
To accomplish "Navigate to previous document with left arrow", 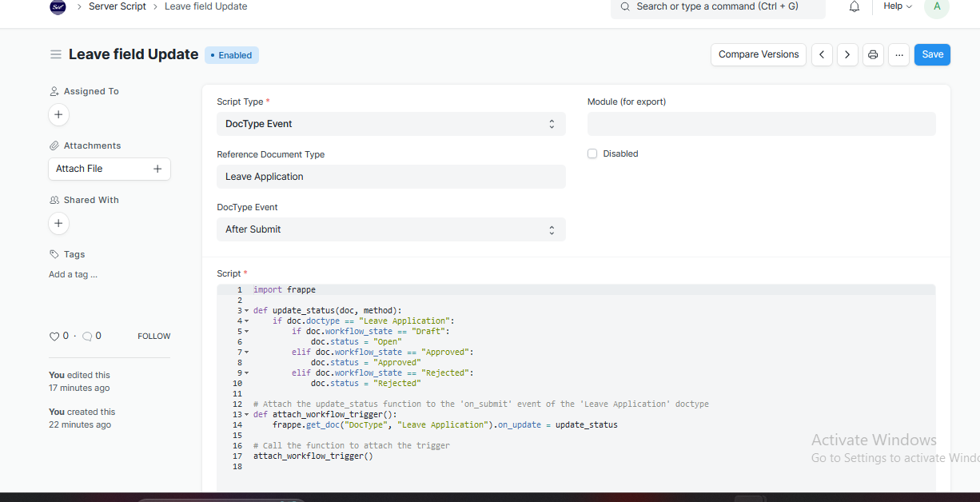I will (822, 54).
